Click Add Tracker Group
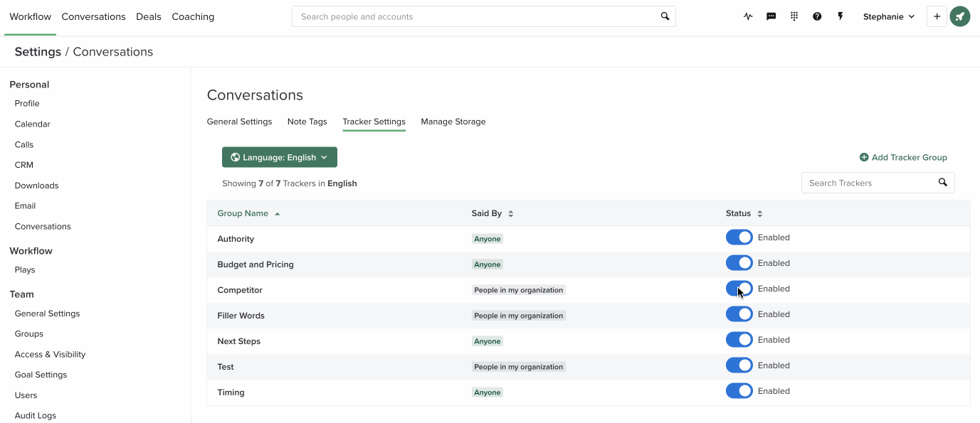 [903, 156]
